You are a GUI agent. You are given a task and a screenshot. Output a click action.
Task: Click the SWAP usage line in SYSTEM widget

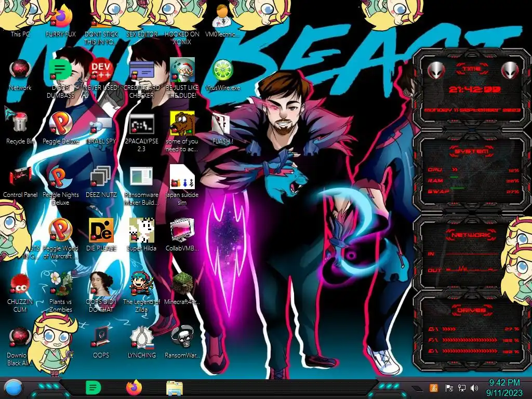474,192
